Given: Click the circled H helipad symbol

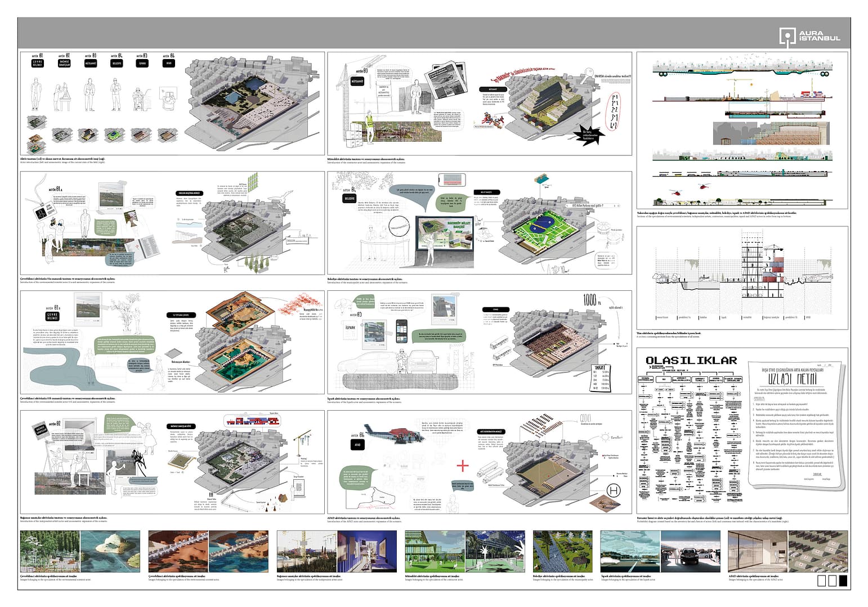Looking at the screenshot, I should 614,491.
